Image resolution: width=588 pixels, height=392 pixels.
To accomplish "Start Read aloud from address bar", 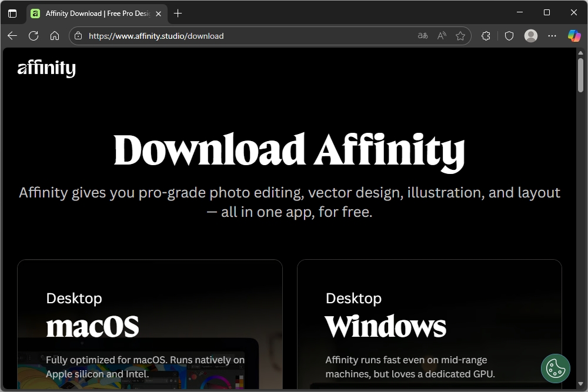I will [442, 36].
